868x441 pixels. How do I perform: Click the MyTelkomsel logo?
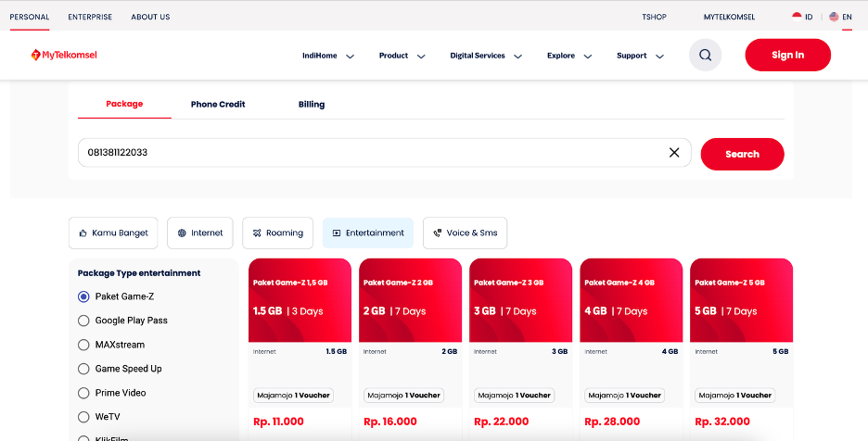click(64, 55)
